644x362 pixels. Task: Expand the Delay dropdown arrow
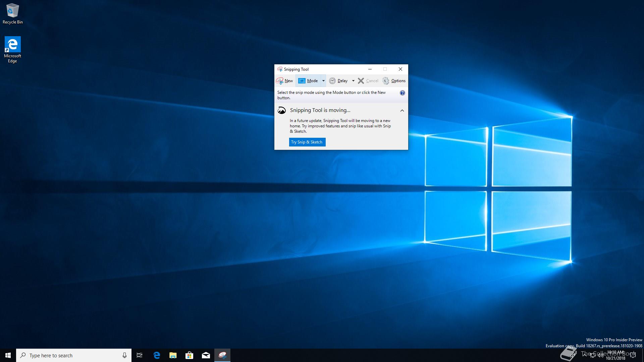point(353,81)
